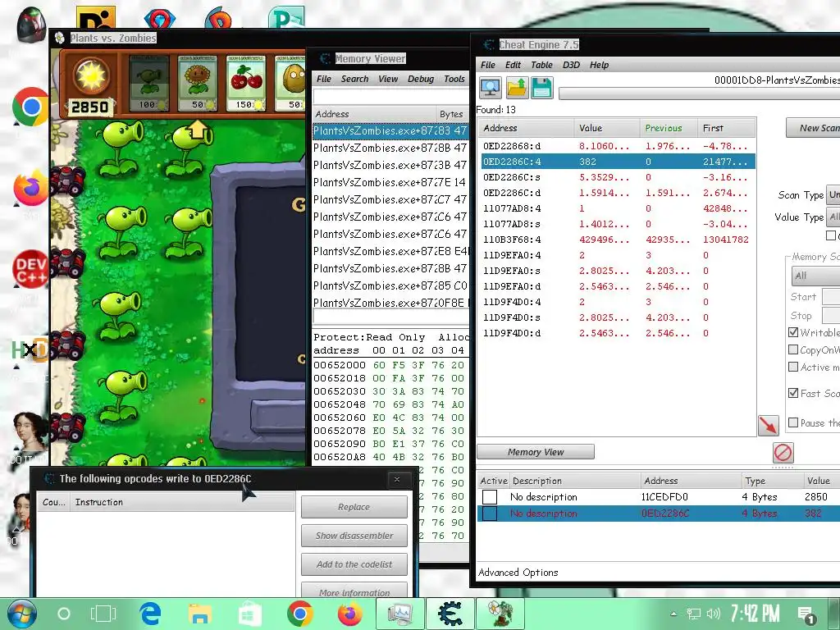Screen dimensions: 840x630
Task: Select first PlantsVsZombies.exe row in Memory Viewer
Action: 390,130
